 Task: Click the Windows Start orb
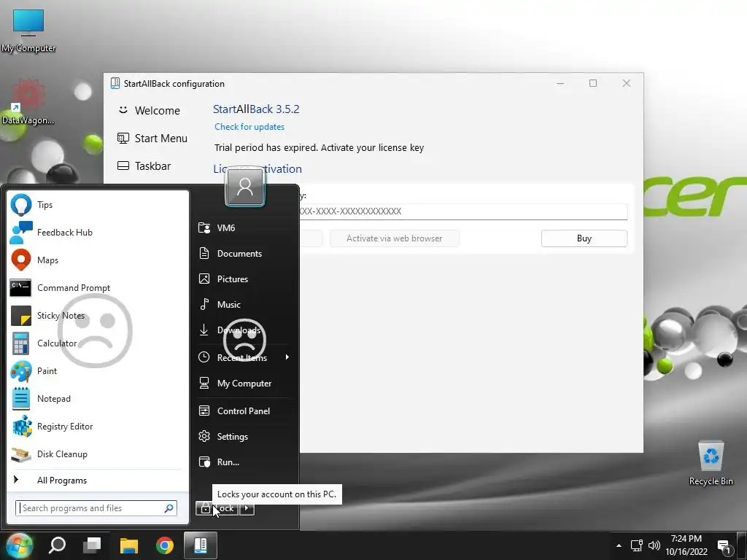(18, 545)
